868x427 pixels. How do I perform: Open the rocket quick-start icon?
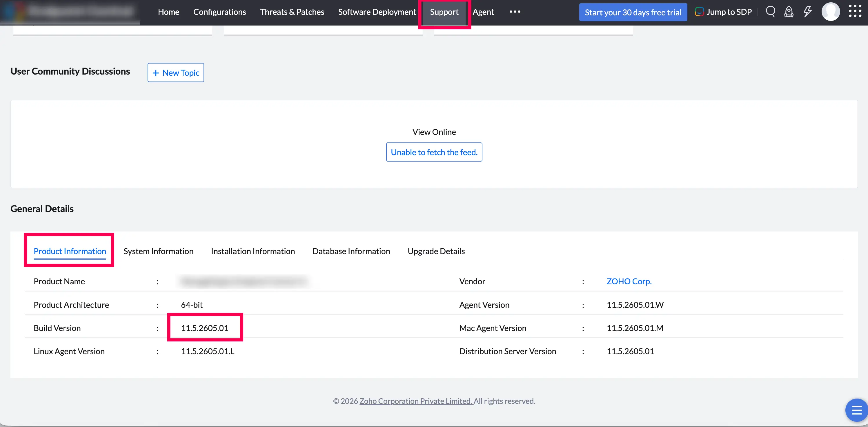pyautogui.click(x=789, y=12)
